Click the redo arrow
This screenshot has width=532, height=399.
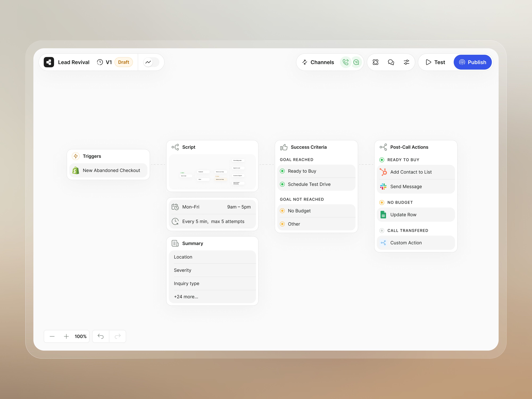118,336
